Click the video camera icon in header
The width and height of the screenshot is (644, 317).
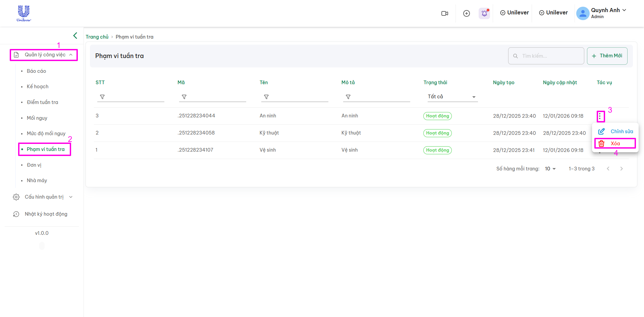click(444, 13)
